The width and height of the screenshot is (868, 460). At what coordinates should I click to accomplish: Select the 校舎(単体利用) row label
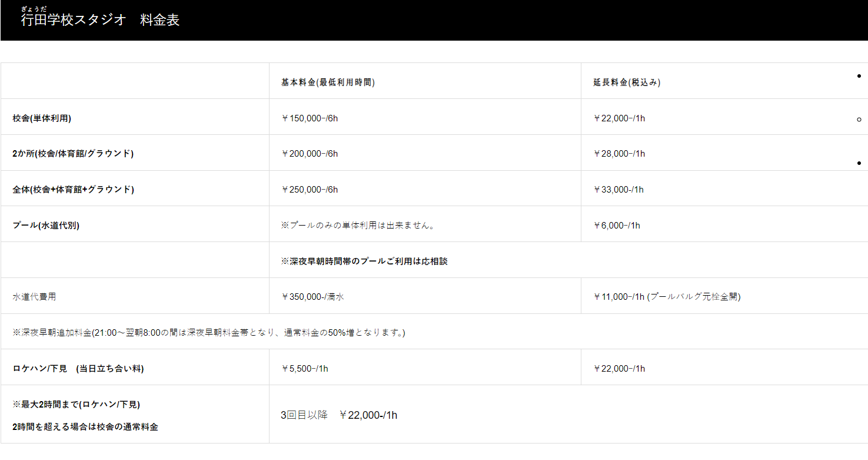[x=42, y=118]
